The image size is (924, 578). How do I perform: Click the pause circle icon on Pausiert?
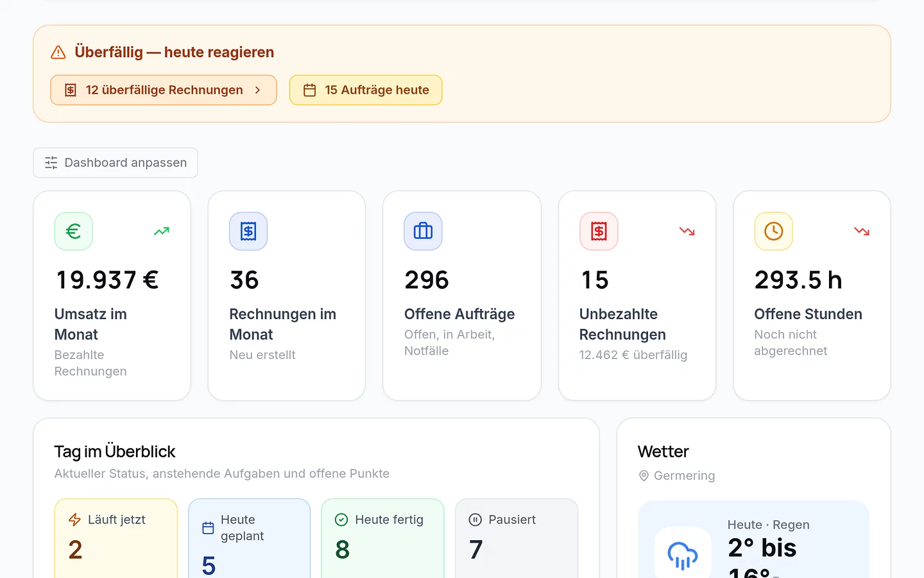point(475,520)
